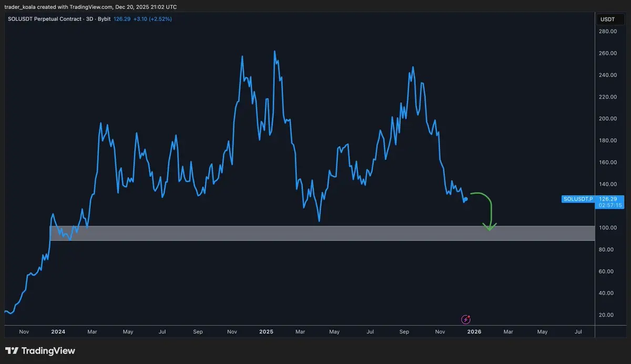Click the 160.00 price axis label

point(607,162)
